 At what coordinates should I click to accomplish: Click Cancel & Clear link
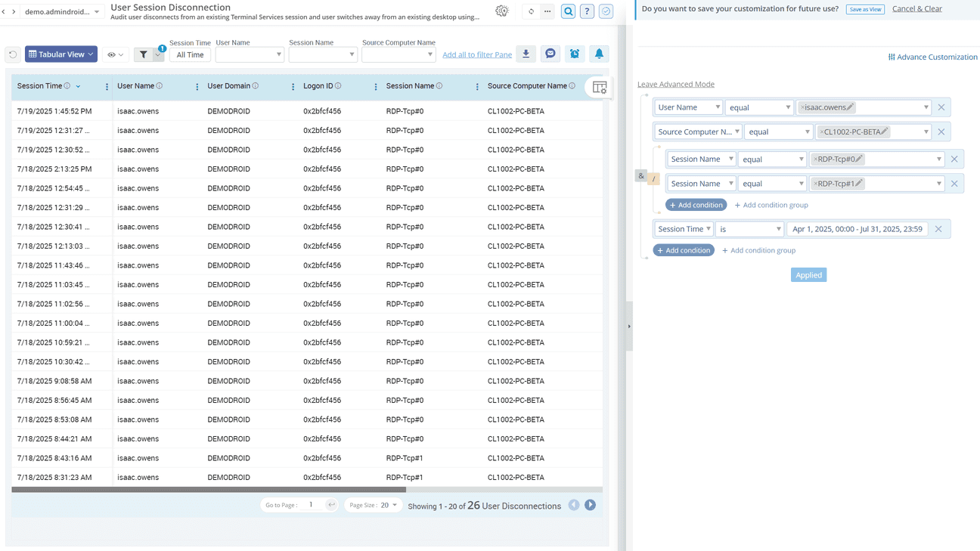(917, 9)
